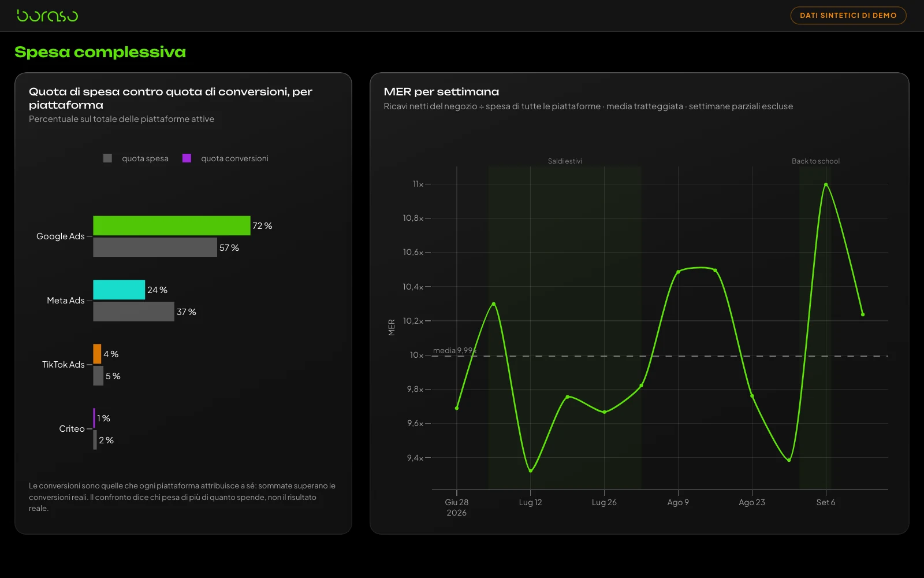Click the TikTok Ads axis label
The height and width of the screenshot is (578, 924).
(x=63, y=365)
